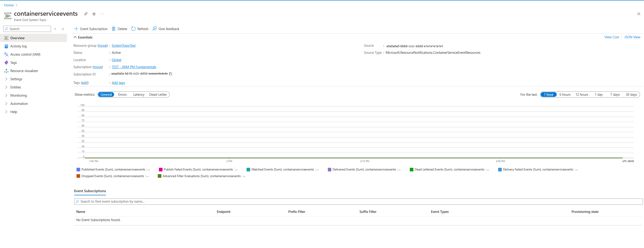Screen dimensions: 644x248
Task: Switch metrics view to Latency
Action: [138, 95]
